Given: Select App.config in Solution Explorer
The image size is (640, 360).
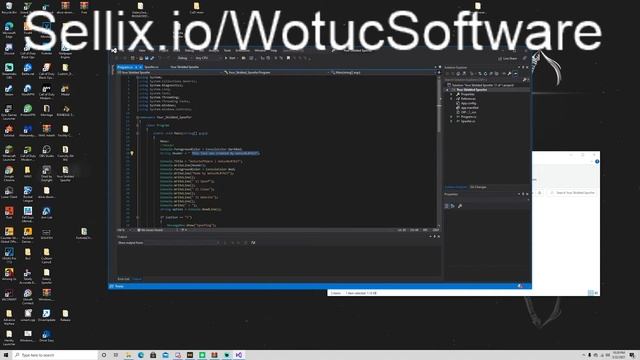Looking at the screenshot, I should (468, 103).
